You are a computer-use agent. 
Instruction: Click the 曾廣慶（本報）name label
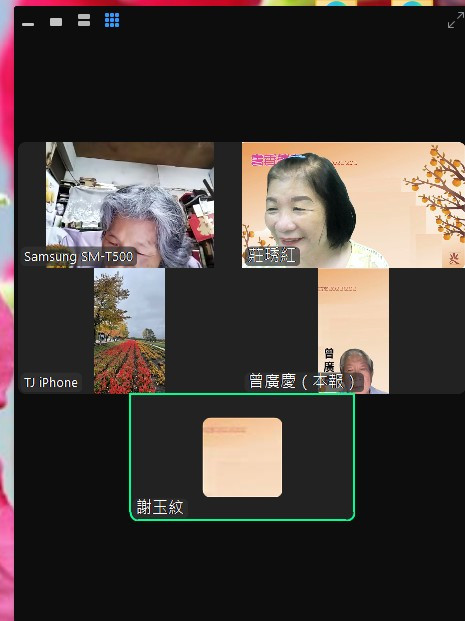pyautogui.click(x=303, y=382)
